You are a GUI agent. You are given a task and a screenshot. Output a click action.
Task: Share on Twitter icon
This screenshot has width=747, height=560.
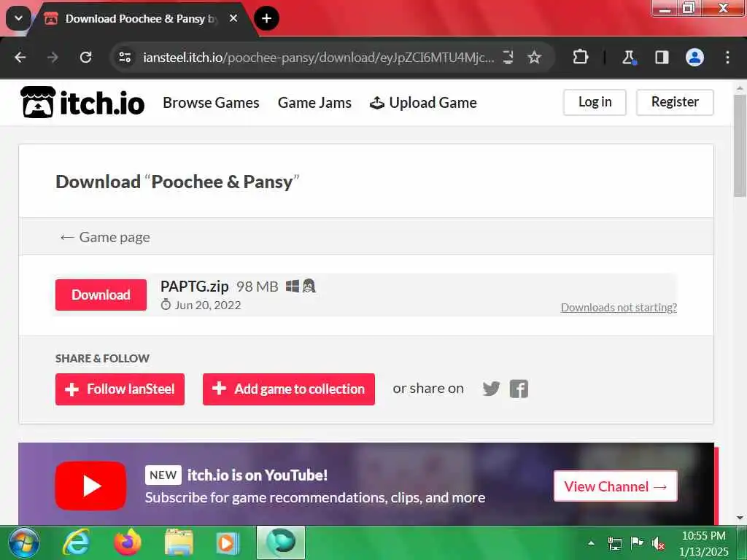coord(491,389)
